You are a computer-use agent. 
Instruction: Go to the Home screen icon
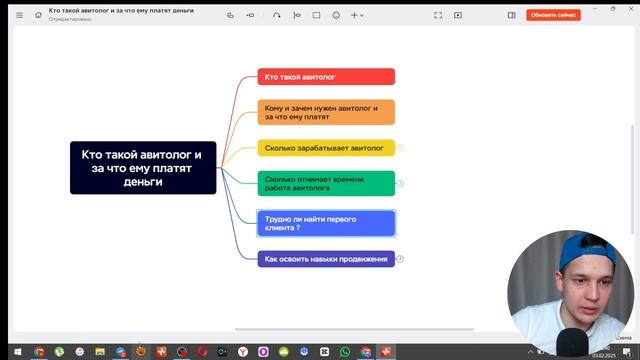pyautogui.click(x=38, y=15)
